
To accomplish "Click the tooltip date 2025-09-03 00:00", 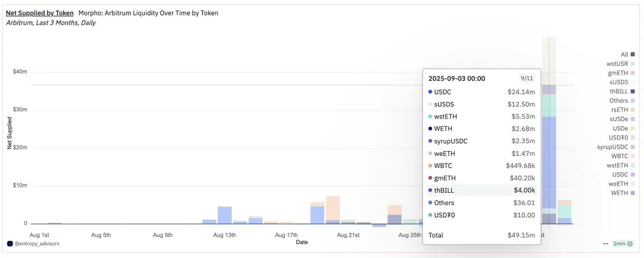I will coord(457,78).
